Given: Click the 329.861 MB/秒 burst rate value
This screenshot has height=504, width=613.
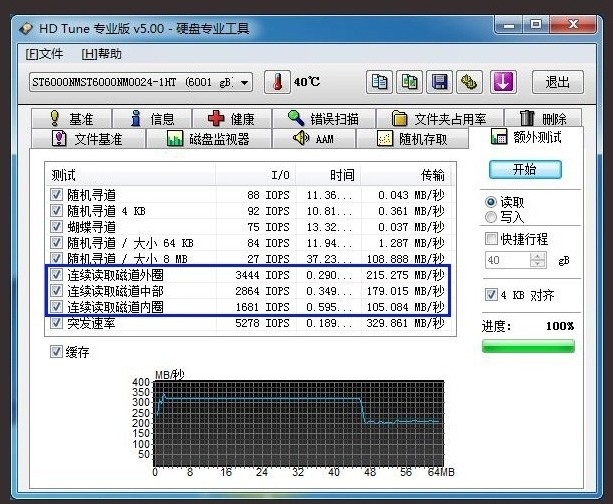Looking at the screenshot, I should pos(405,323).
